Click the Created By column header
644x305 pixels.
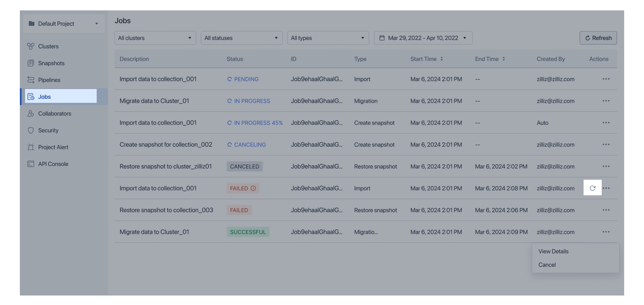(x=551, y=59)
